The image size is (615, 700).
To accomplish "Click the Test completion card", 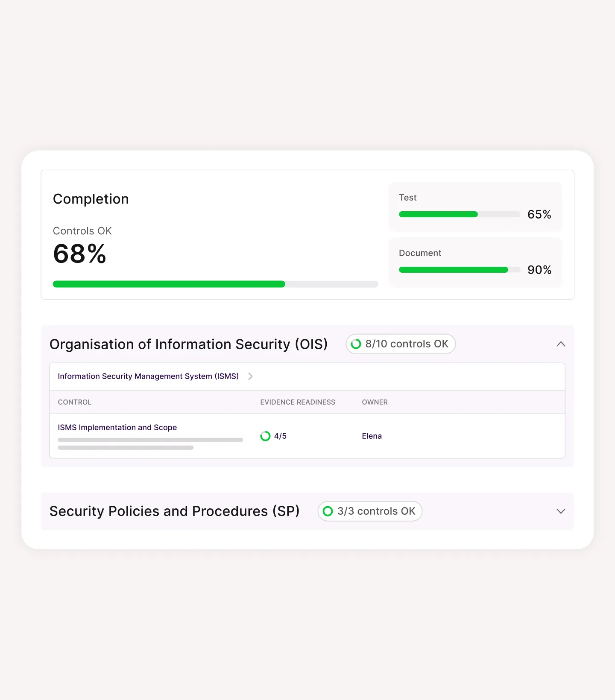I will [475, 207].
